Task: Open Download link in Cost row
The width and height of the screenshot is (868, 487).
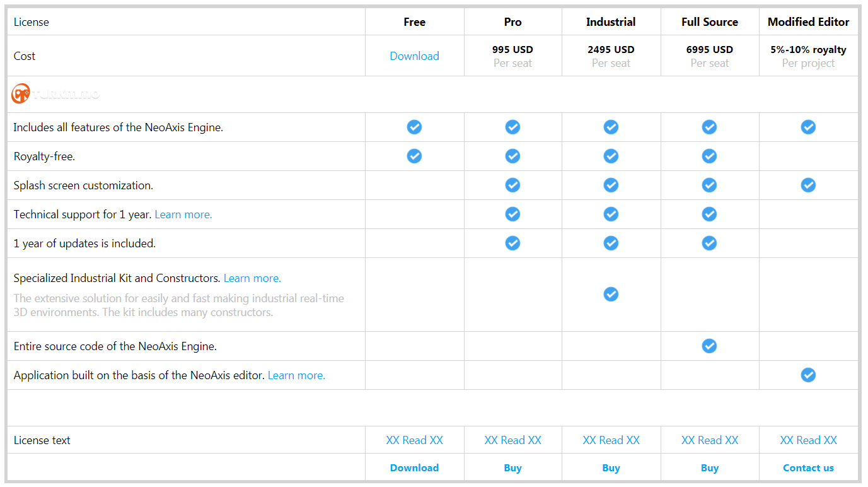Action: pyautogui.click(x=414, y=56)
